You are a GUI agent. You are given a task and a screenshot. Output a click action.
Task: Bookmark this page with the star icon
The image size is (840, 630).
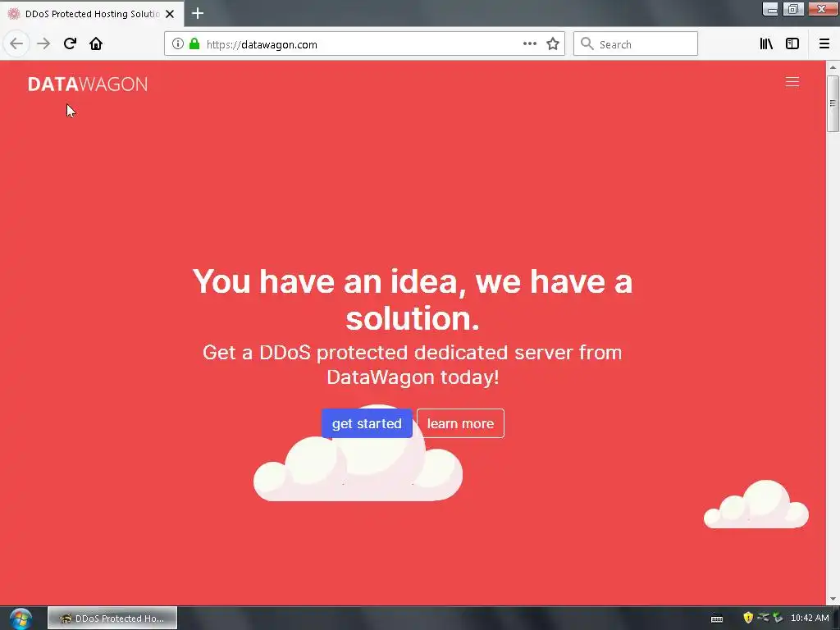pos(553,44)
